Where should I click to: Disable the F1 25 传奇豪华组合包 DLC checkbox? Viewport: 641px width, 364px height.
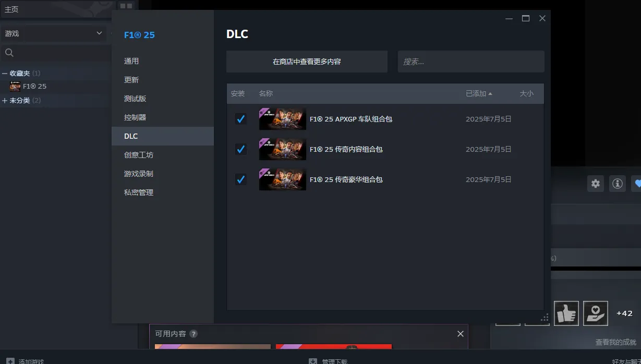pyautogui.click(x=240, y=179)
